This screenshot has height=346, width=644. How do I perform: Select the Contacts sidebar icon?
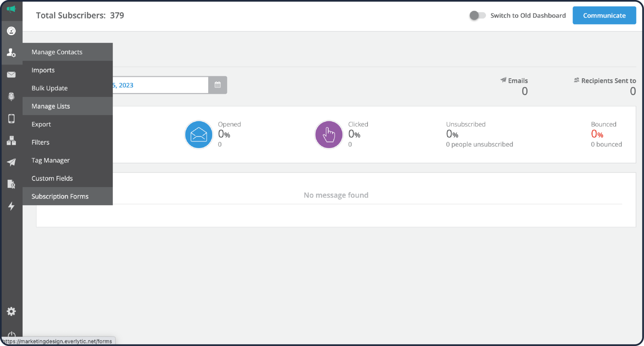pos(11,53)
